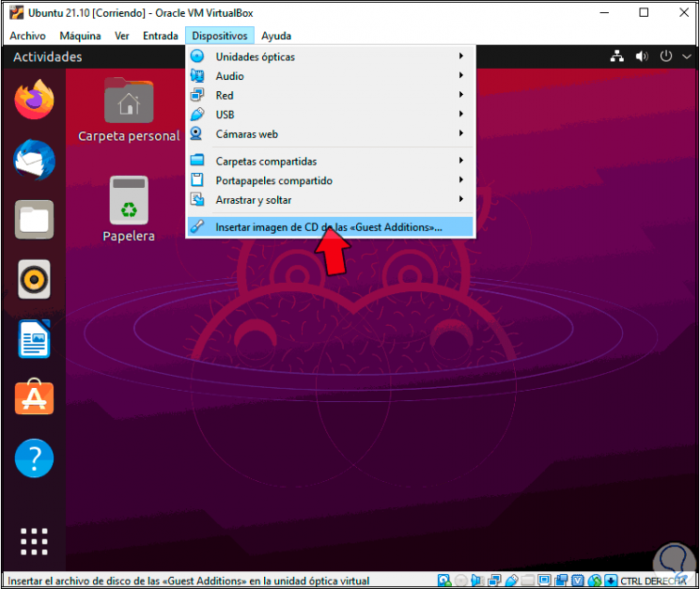Open the Archivo menu
Viewport: 700px width, 589px height.
coord(27,36)
